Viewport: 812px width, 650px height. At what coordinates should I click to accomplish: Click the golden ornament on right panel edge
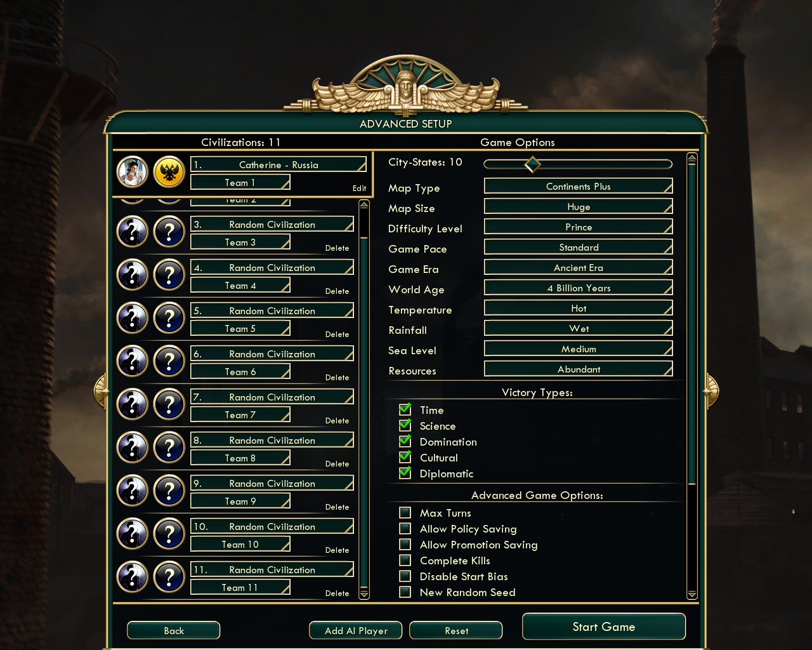tap(711, 390)
